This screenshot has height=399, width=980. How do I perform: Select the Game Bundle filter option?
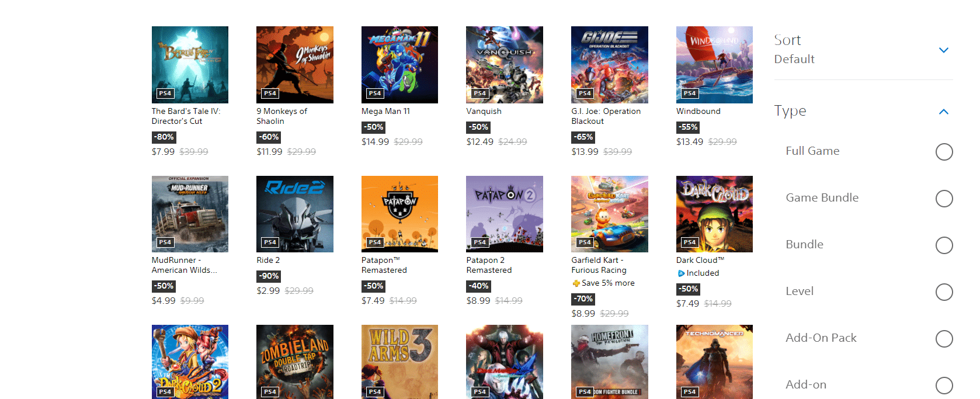point(944,199)
